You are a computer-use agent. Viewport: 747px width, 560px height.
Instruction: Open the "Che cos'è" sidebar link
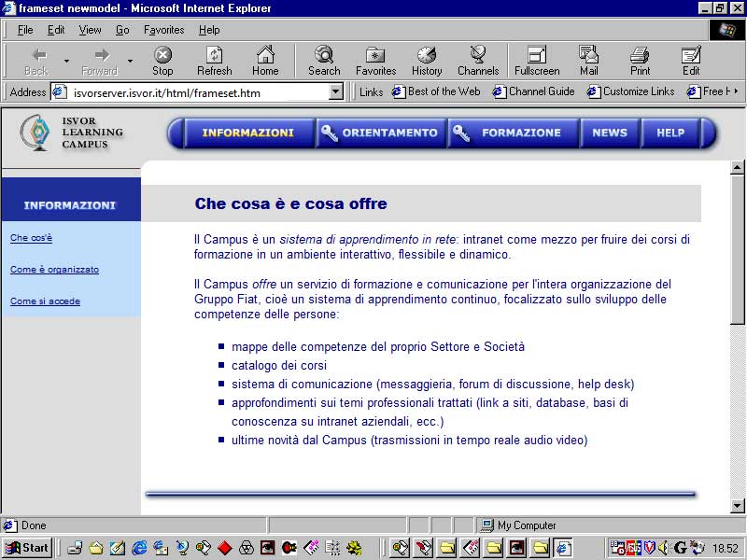pyautogui.click(x=31, y=238)
